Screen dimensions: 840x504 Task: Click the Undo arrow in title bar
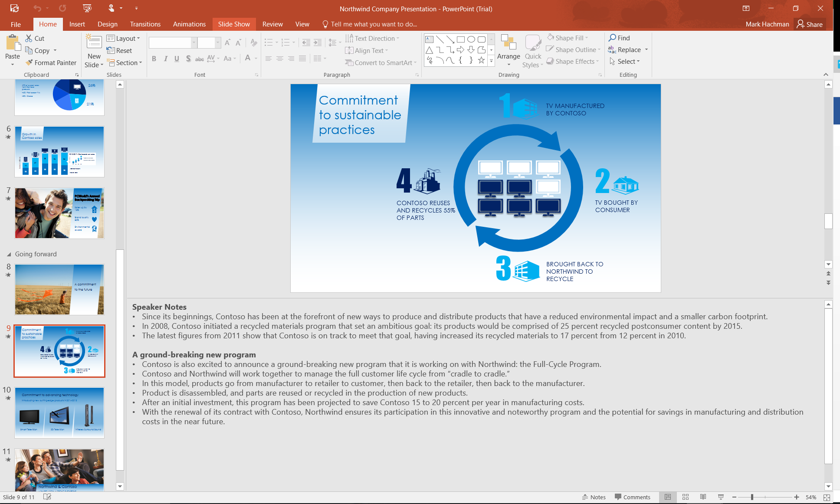37,8
